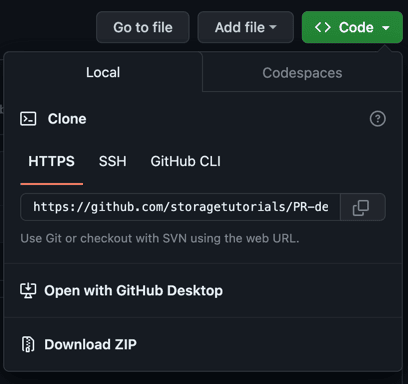Click the Clone section heading
408x384 pixels.
click(67, 119)
